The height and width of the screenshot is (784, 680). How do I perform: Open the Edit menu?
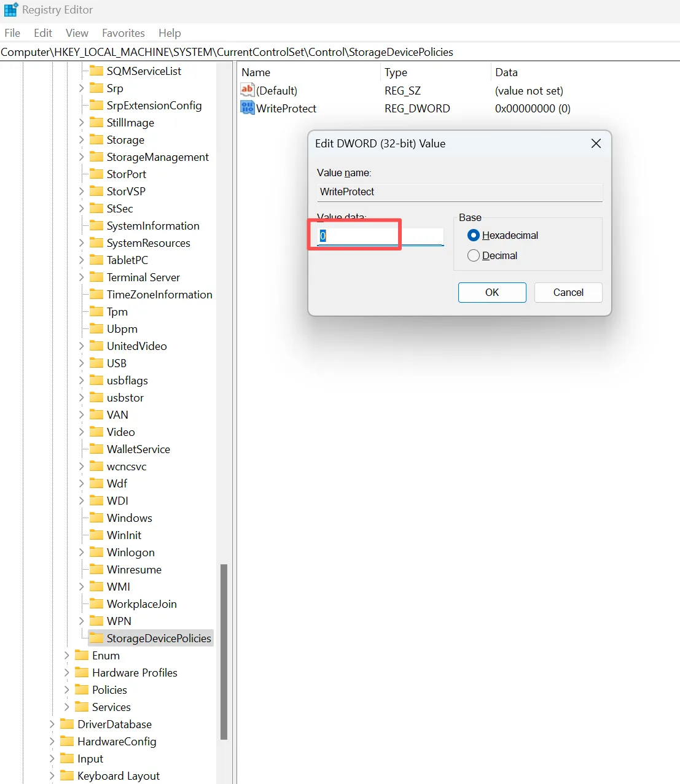[43, 33]
